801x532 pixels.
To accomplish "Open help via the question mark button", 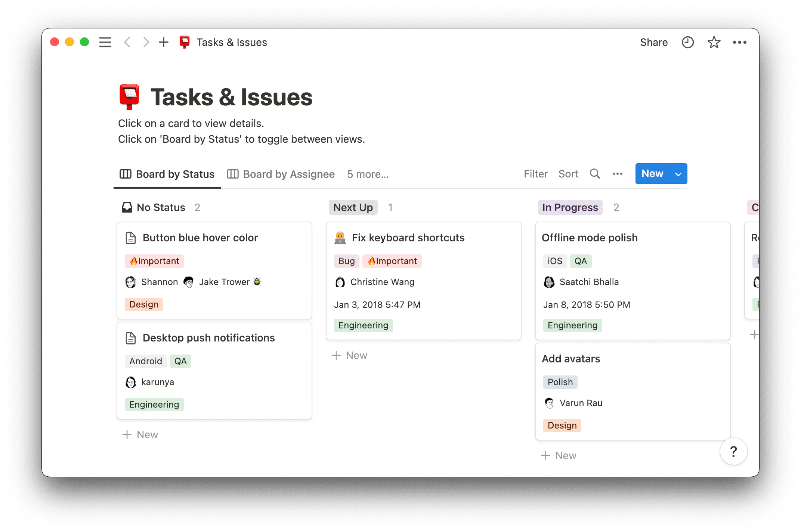I will [x=733, y=451].
